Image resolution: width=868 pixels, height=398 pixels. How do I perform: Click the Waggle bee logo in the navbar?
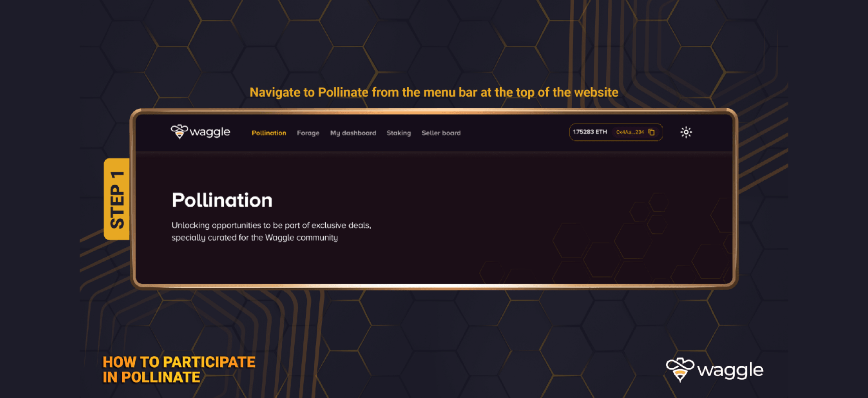(x=179, y=131)
